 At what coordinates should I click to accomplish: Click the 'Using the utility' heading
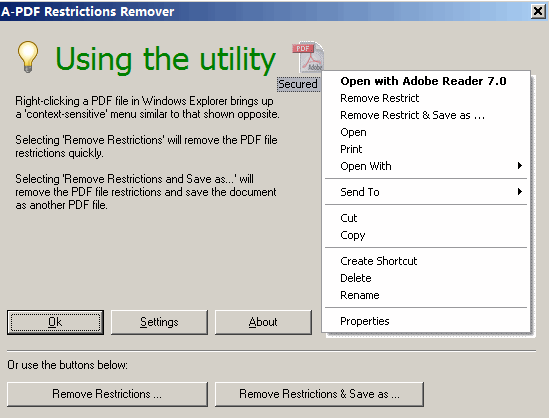(166, 59)
